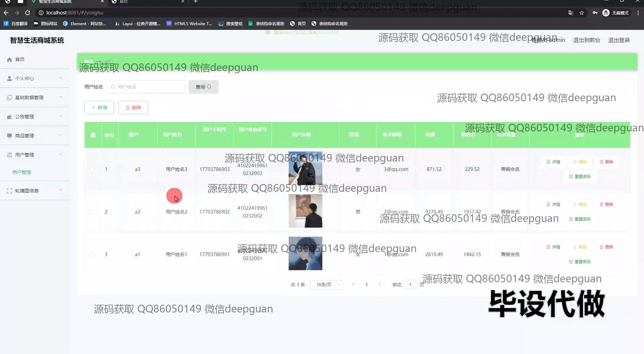Open the HTML5 Website bookmark
Image resolution: width=644 pixels, height=354 pixels.
click(190, 23)
